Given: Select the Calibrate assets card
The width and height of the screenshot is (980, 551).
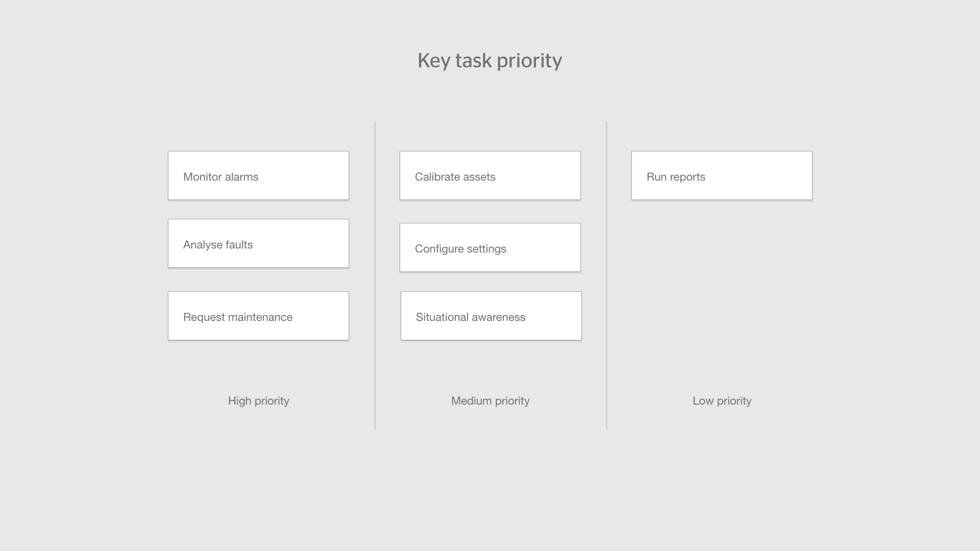Looking at the screenshot, I should [490, 176].
